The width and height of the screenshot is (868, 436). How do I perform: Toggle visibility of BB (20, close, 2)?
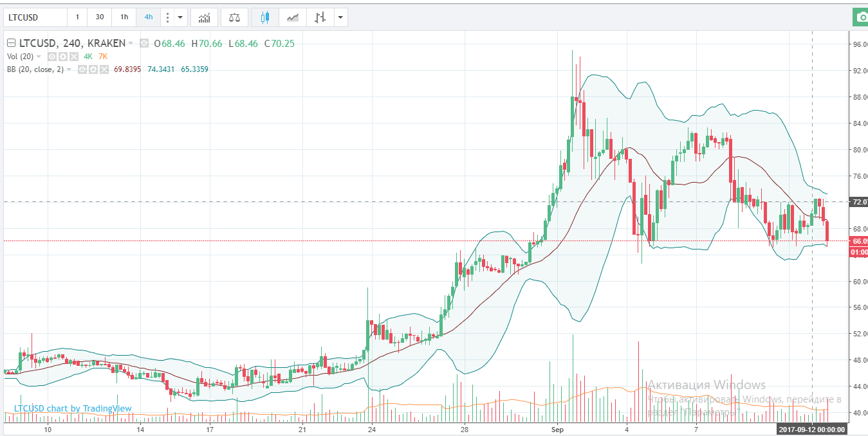[82, 69]
